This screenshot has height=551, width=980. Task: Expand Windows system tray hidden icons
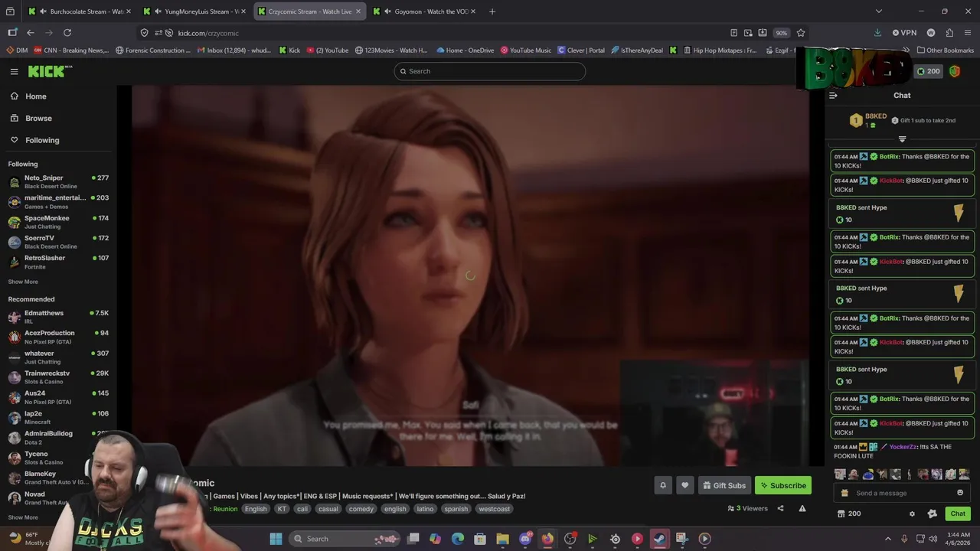pos(888,539)
